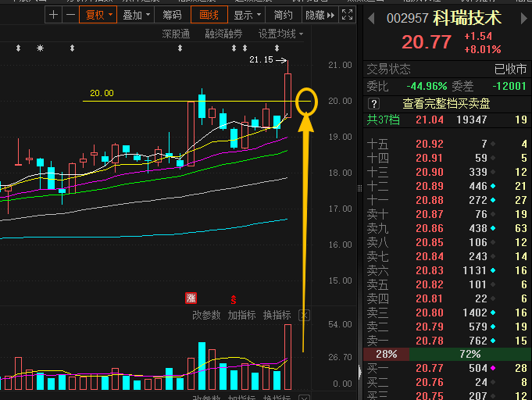This screenshot has width=532, height=400.
Task: Click stock code 002957
Action: (408, 18)
